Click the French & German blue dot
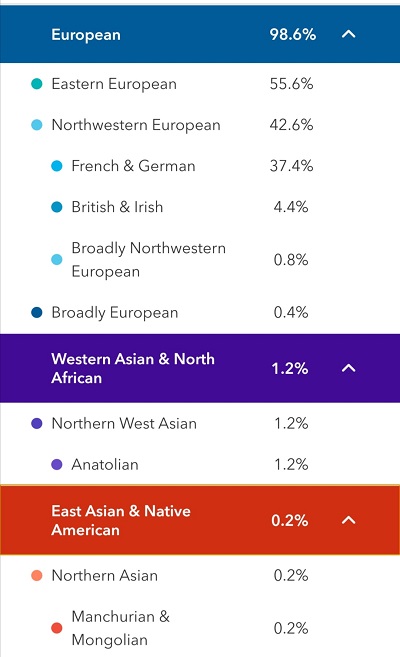Image resolution: width=400 pixels, height=657 pixels. [x=57, y=166]
